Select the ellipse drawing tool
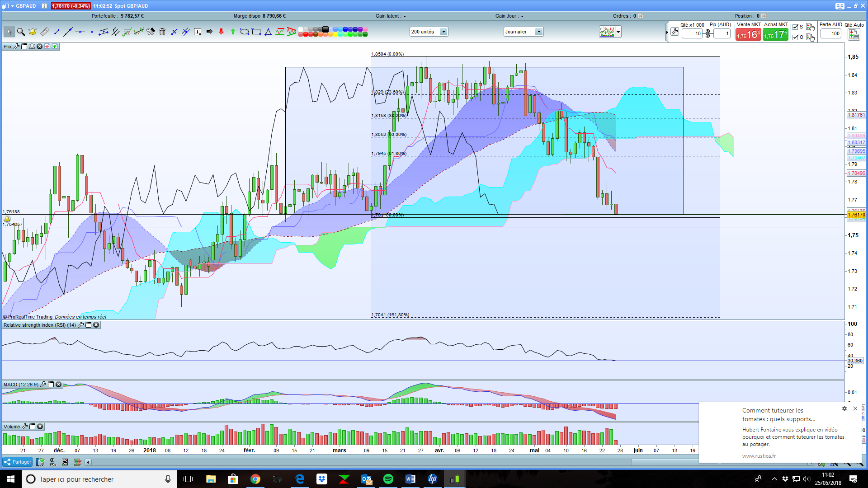868x488 pixels. 244,32
